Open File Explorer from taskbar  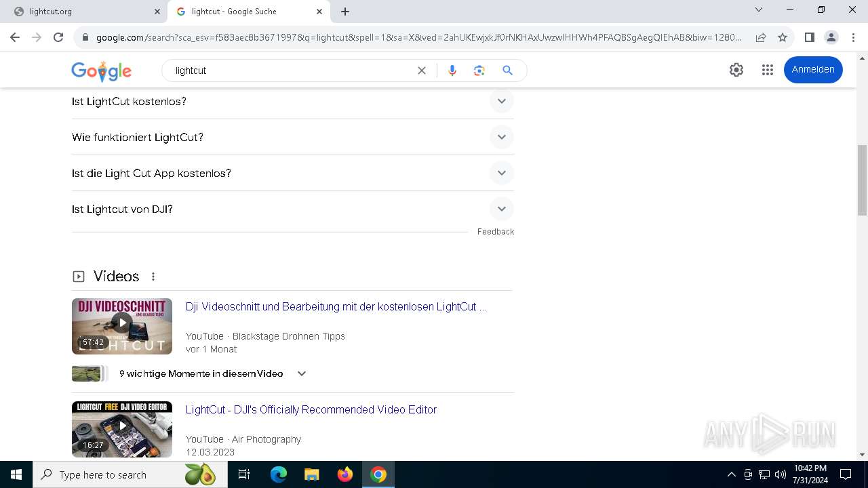312,474
